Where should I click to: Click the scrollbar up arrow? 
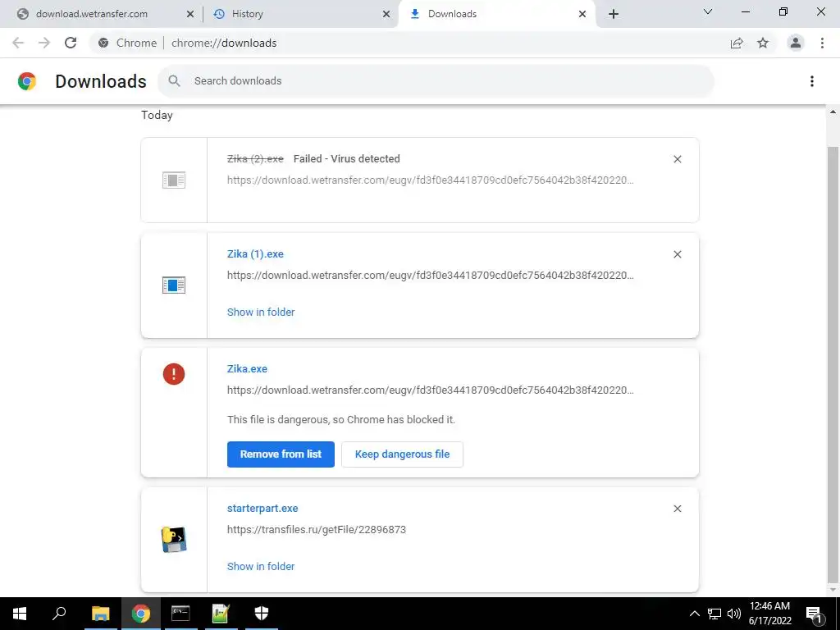click(x=833, y=112)
